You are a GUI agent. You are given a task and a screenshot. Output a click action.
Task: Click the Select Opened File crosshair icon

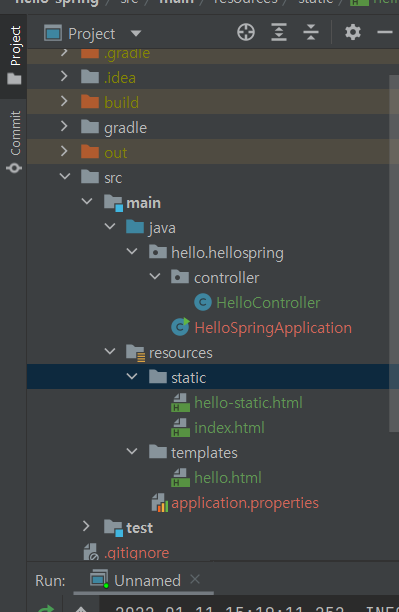click(246, 32)
